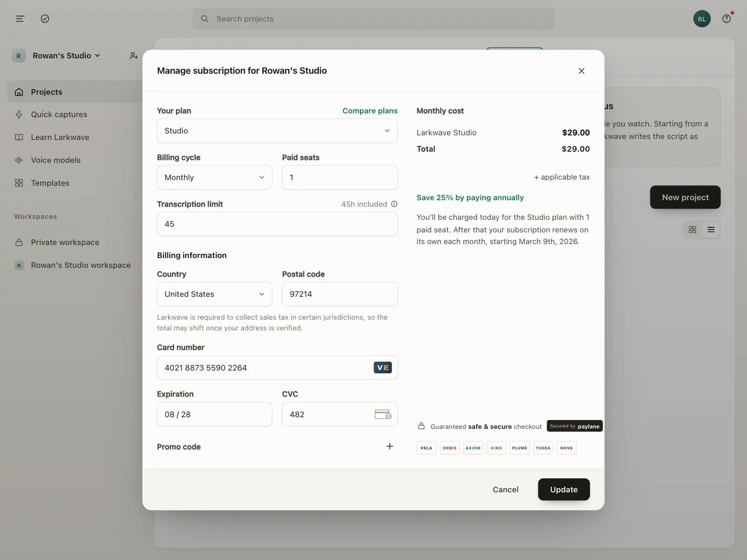
Task: Click the + applicable tax text
Action: pyautogui.click(x=562, y=177)
